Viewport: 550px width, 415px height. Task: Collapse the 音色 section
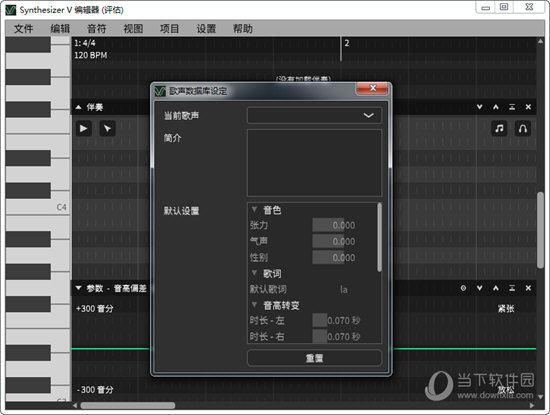[x=255, y=209]
